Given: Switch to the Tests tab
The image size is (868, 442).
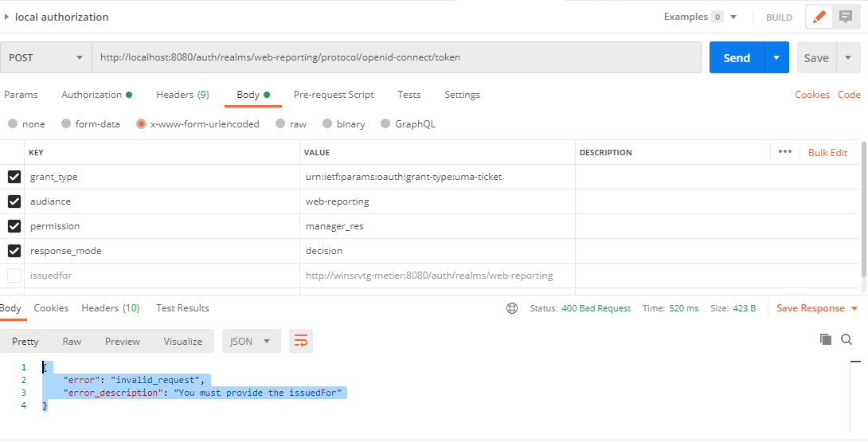Looking at the screenshot, I should (409, 95).
